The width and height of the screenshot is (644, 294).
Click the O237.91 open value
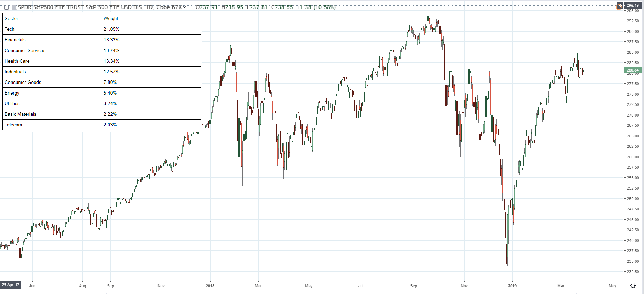point(207,7)
